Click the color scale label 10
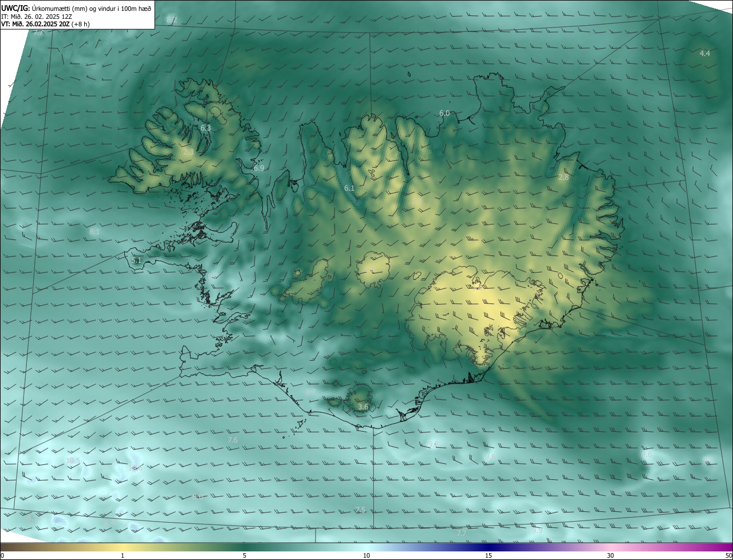Image resolution: width=733 pixels, height=560 pixels. [x=366, y=555]
